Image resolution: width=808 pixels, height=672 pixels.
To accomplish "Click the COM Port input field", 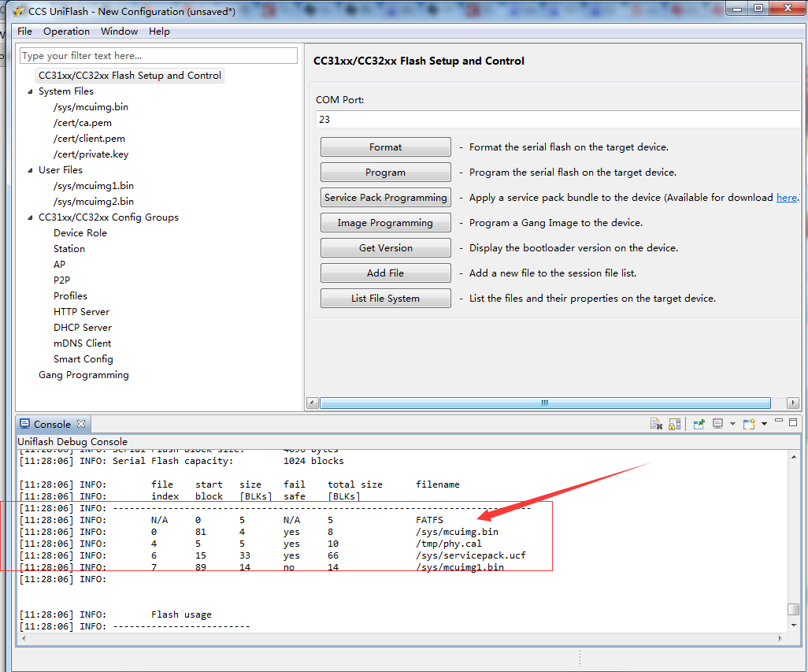I will click(558, 119).
